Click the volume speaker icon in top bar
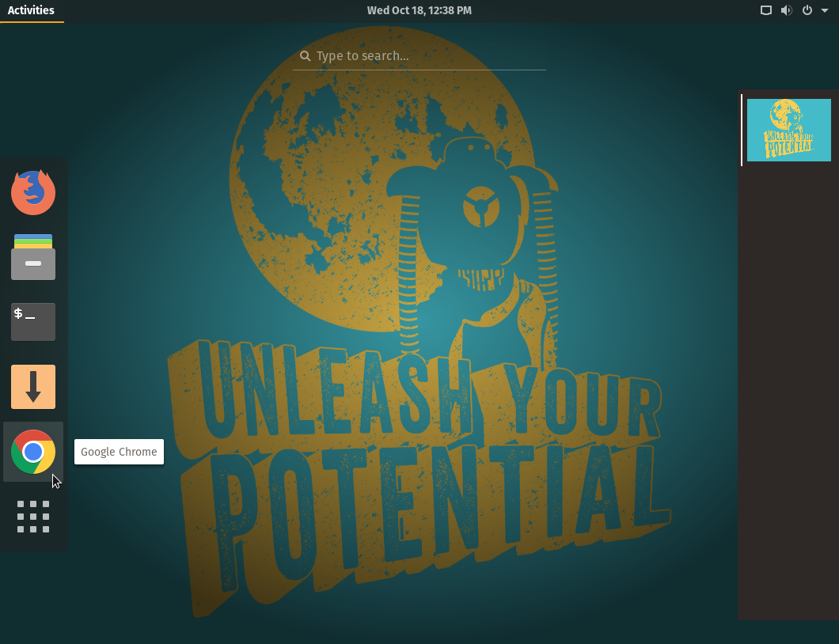 [x=786, y=10]
